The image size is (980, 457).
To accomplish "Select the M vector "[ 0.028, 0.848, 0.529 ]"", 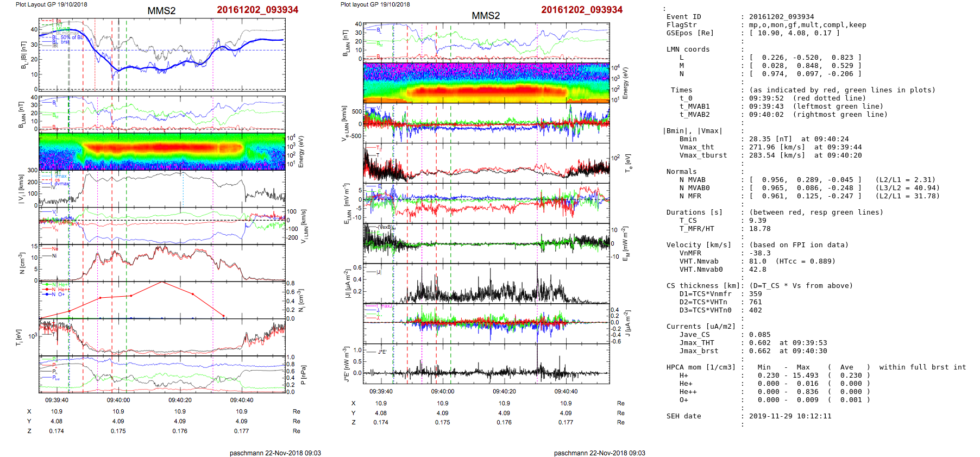I will click(x=806, y=66).
